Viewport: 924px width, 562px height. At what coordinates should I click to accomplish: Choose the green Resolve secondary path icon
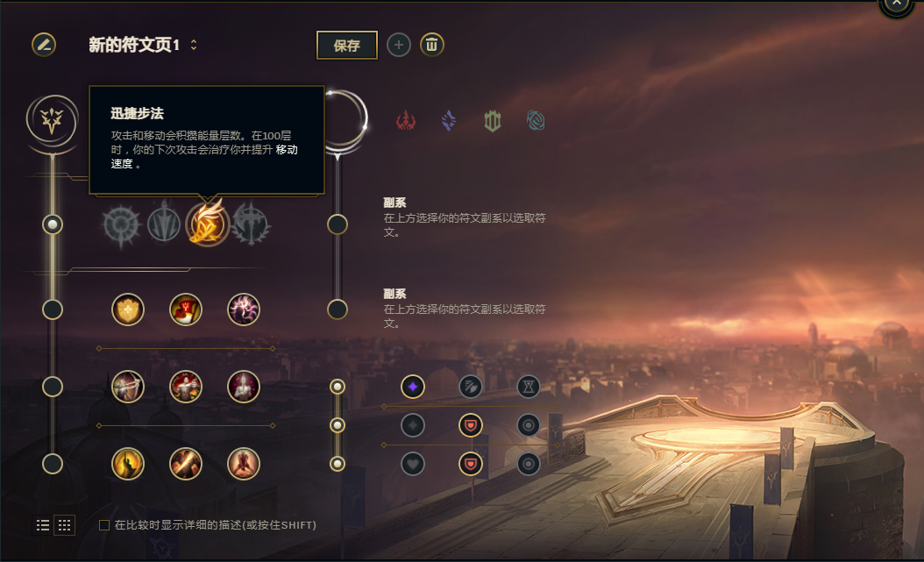[492, 121]
